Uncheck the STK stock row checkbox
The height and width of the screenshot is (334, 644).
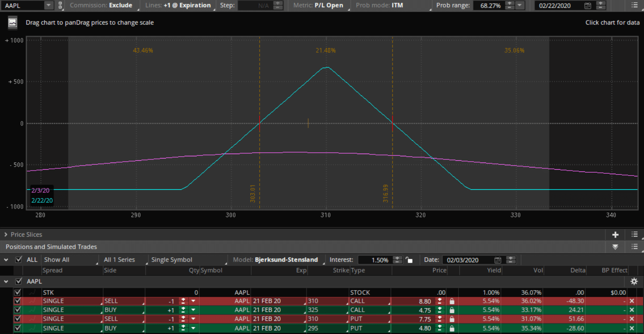point(17,292)
